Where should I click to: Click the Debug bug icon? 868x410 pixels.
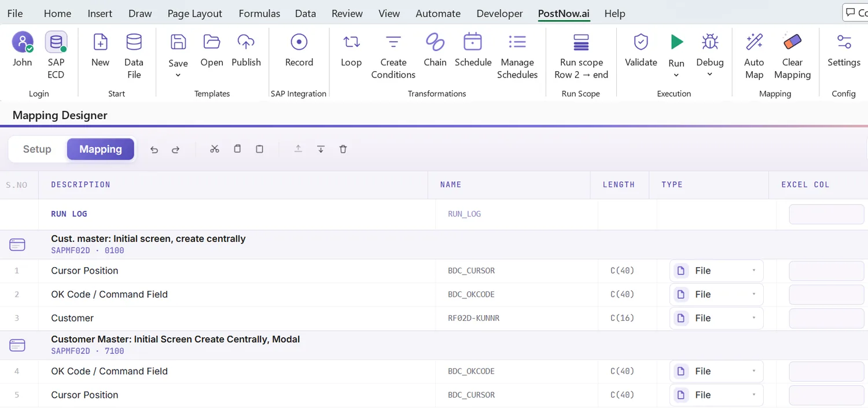(x=710, y=42)
